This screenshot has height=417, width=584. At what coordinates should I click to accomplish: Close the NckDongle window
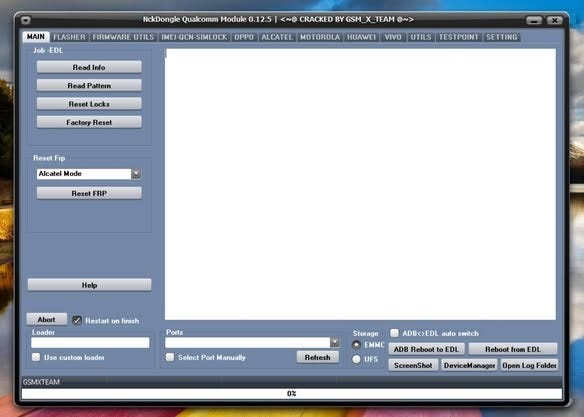click(554, 20)
